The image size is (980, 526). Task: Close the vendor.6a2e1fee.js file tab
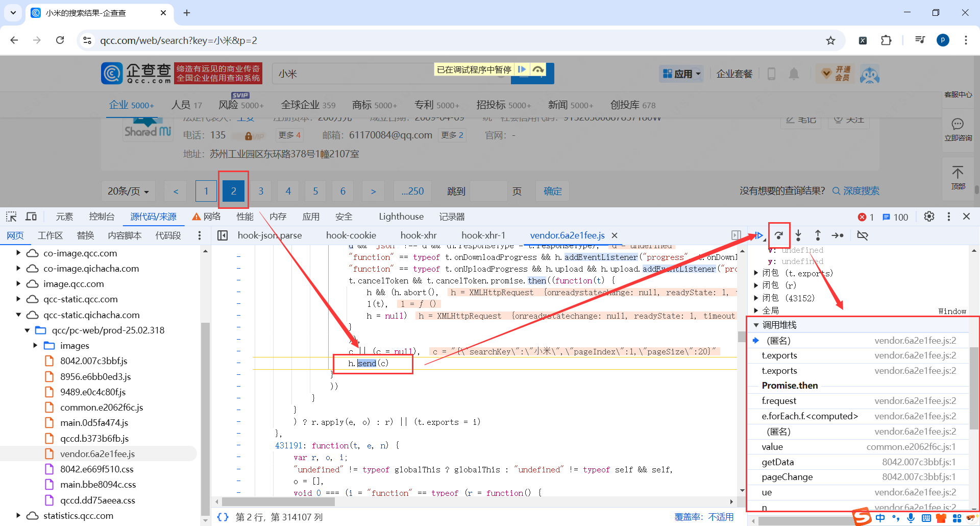click(615, 235)
